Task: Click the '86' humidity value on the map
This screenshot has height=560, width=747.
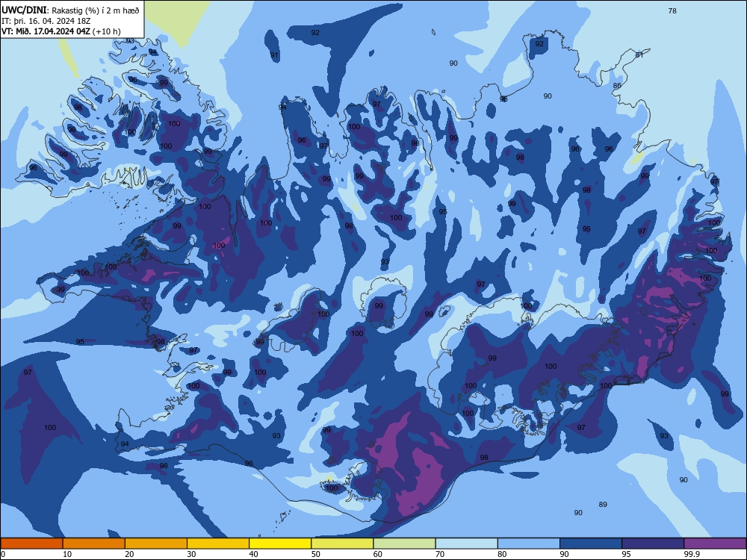Action: [x=617, y=86]
